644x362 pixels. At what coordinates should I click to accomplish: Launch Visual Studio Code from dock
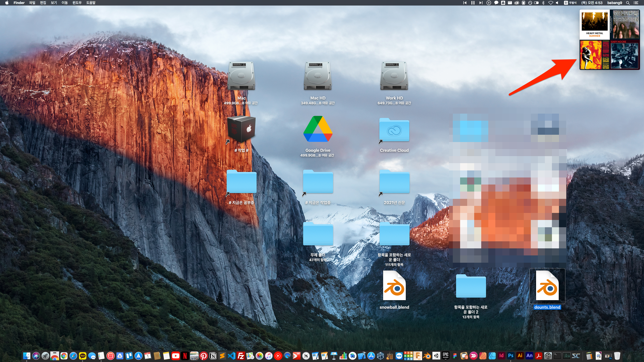(x=231, y=356)
